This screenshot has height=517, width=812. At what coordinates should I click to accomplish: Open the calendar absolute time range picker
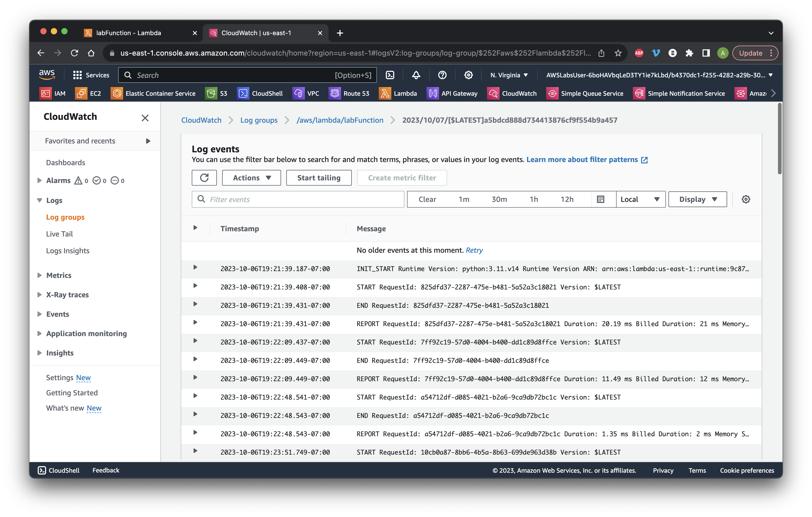click(600, 200)
